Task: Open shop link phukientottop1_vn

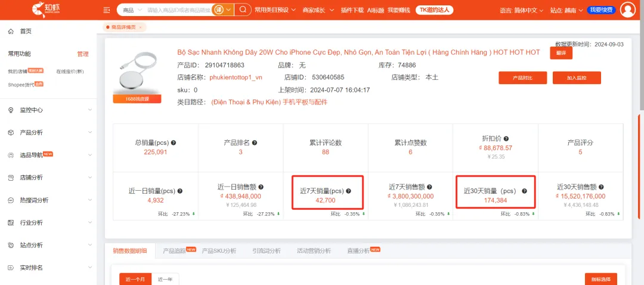Action: point(236,77)
